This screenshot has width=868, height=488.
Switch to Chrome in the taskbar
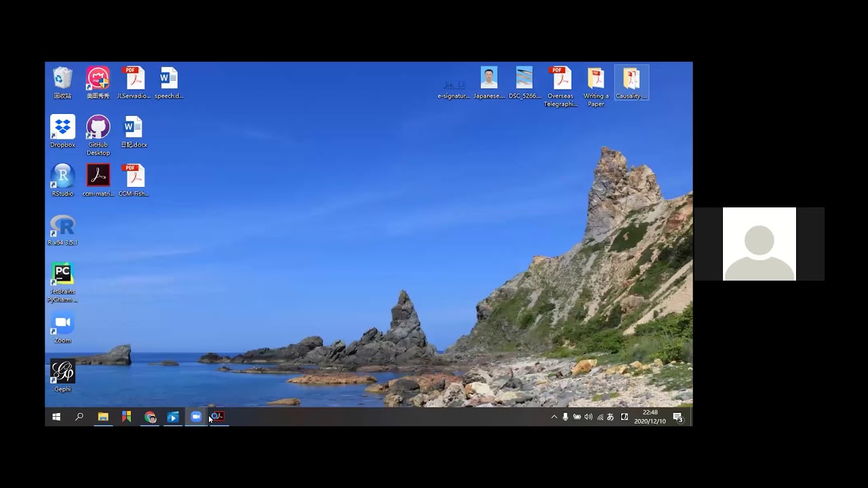click(150, 417)
